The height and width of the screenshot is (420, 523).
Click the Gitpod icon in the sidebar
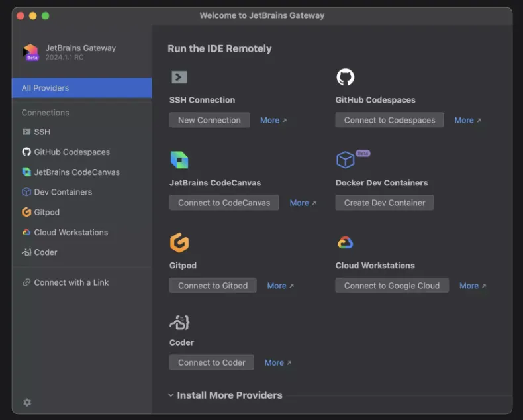tap(26, 212)
